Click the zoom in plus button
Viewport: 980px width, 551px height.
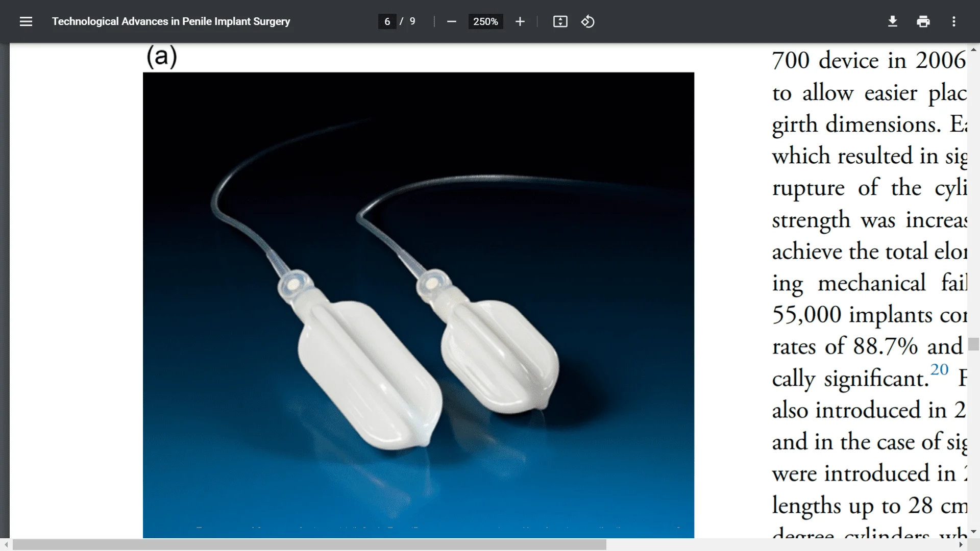pyautogui.click(x=520, y=21)
